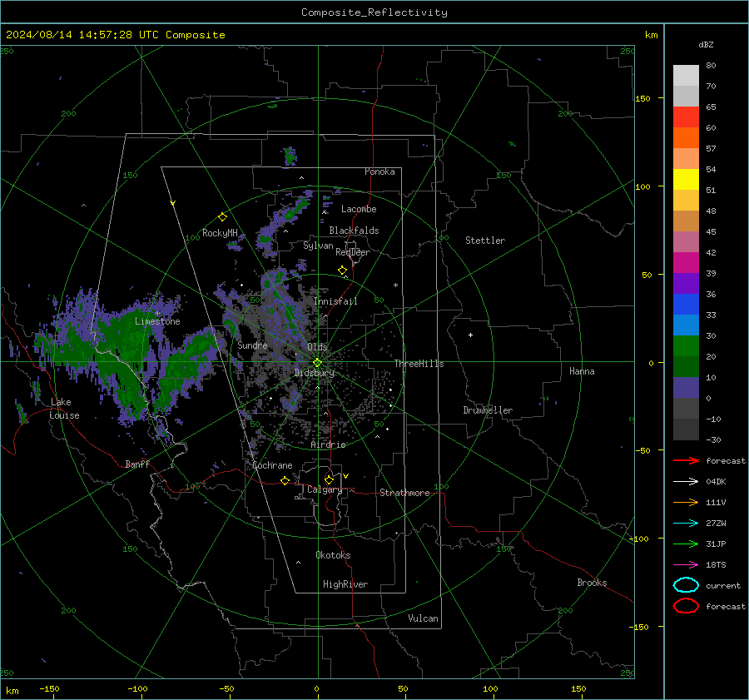Viewport: 749px width, 700px height.
Task: Click the Composite_Reflectivity title
Action: coord(374,12)
